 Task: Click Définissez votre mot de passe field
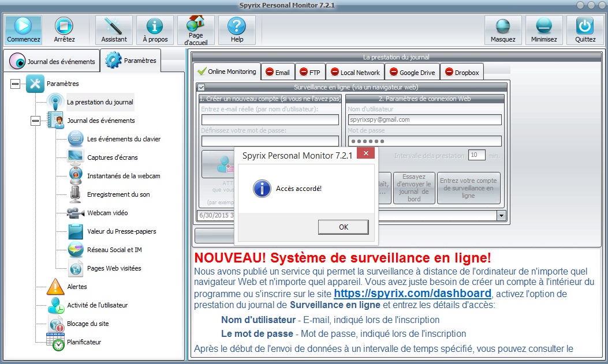coord(270,141)
